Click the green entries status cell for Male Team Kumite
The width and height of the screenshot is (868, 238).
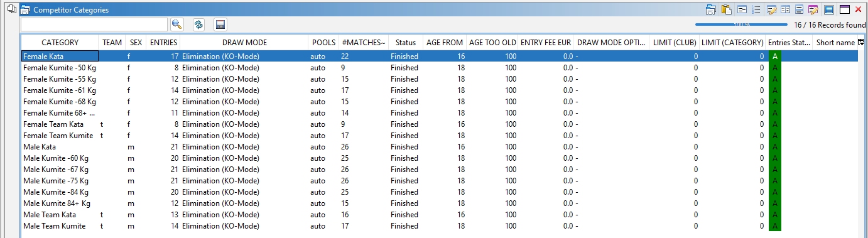point(775,226)
